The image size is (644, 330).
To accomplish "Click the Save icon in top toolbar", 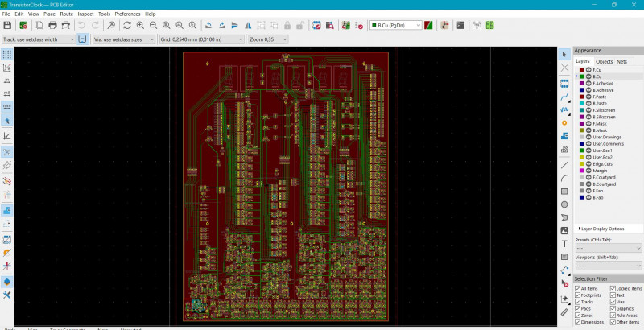I will (6, 25).
